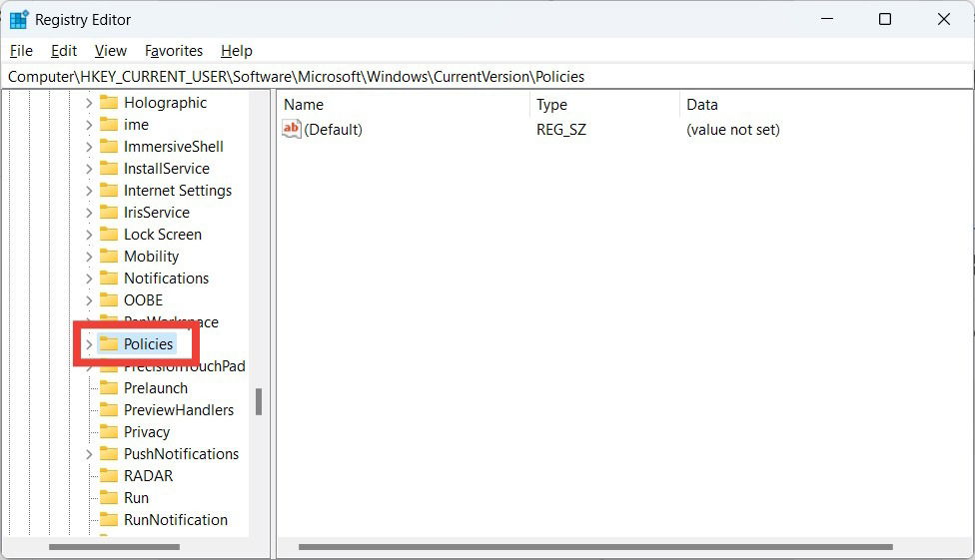This screenshot has height=560, width=975.
Task: Select the (Default) string value icon
Action: [x=291, y=129]
